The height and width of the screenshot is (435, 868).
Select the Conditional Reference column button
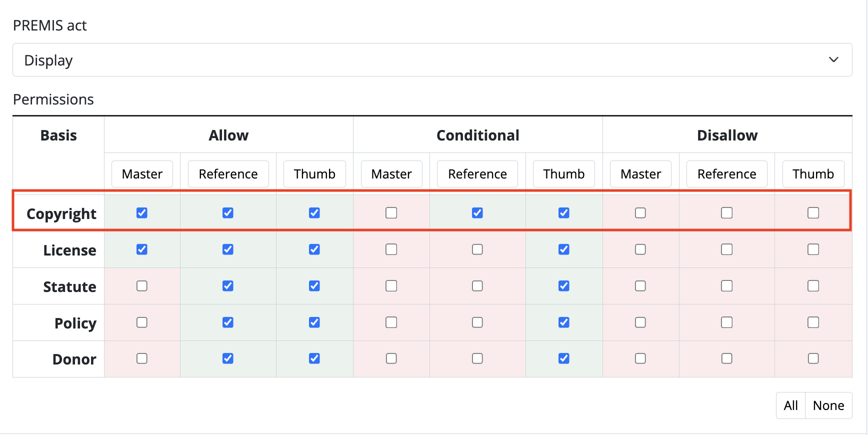(x=477, y=174)
